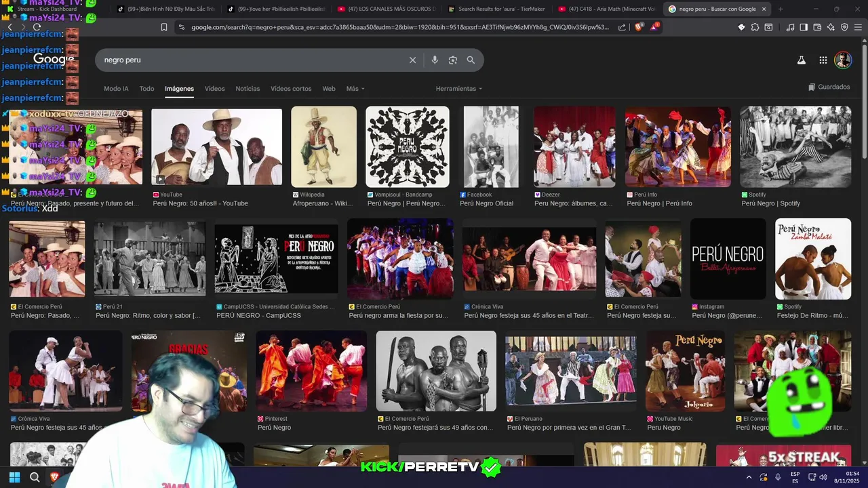Open the Pinterest Perú Negro dancers image
This screenshot has height=488, width=868.
pyautogui.click(x=311, y=371)
